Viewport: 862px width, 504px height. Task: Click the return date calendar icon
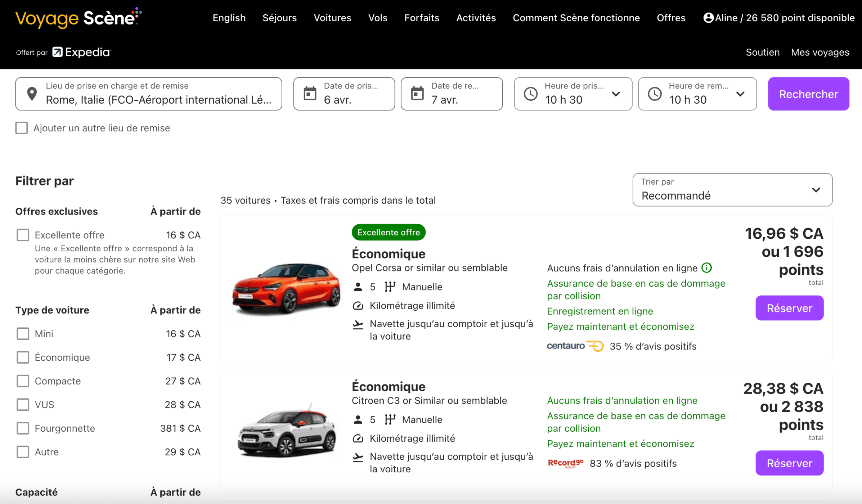coord(417,94)
